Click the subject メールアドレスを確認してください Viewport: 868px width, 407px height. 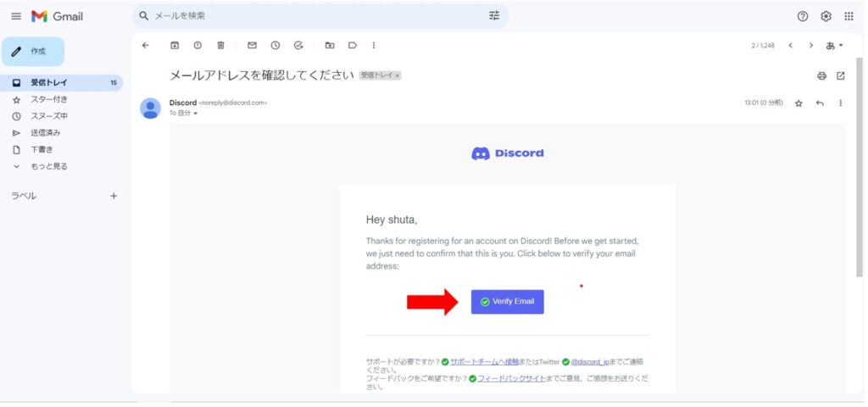tap(261, 75)
